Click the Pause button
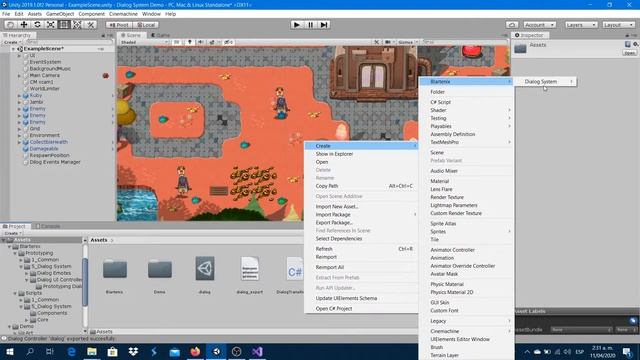 tap(310, 25)
